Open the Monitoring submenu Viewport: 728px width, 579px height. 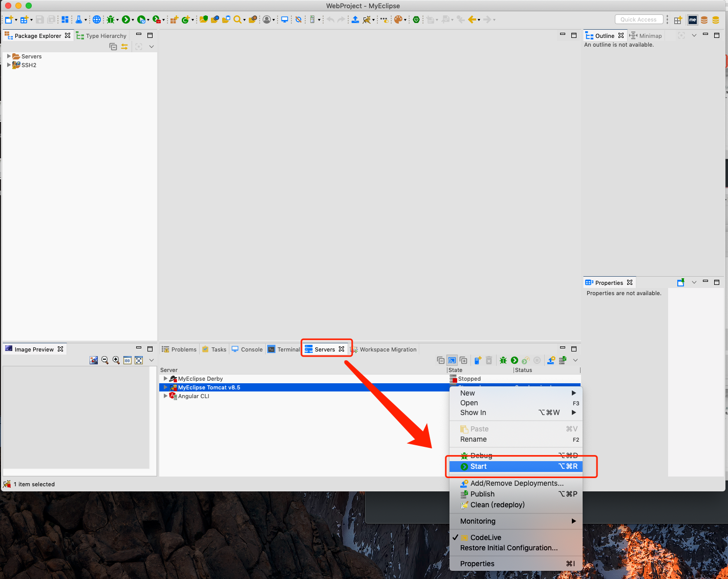click(x=516, y=521)
